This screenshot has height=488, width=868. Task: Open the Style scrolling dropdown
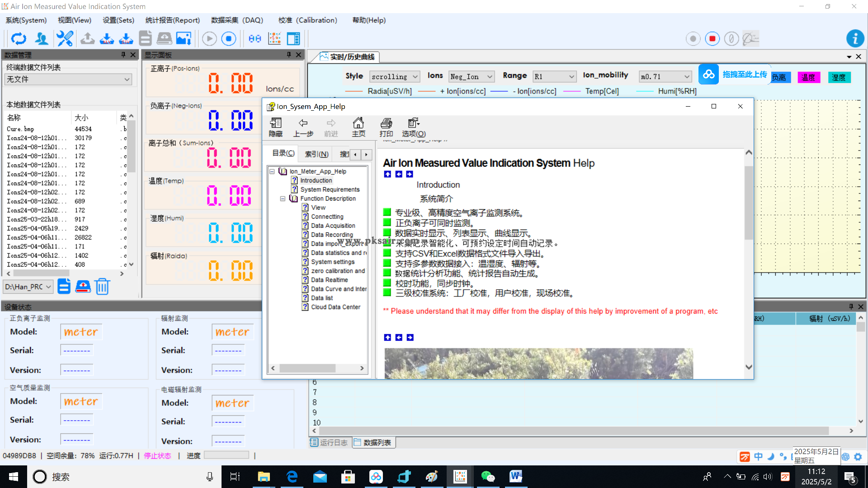click(x=395, y=77)
